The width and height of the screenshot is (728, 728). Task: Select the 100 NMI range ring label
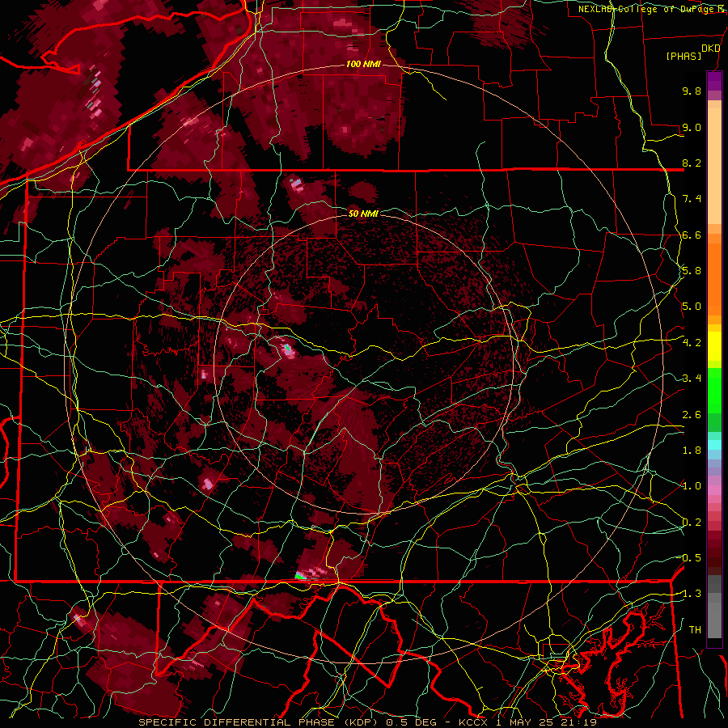(x=363, y=64)
